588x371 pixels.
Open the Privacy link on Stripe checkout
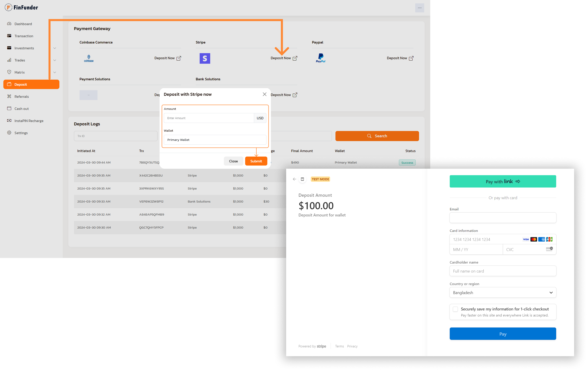352,346
